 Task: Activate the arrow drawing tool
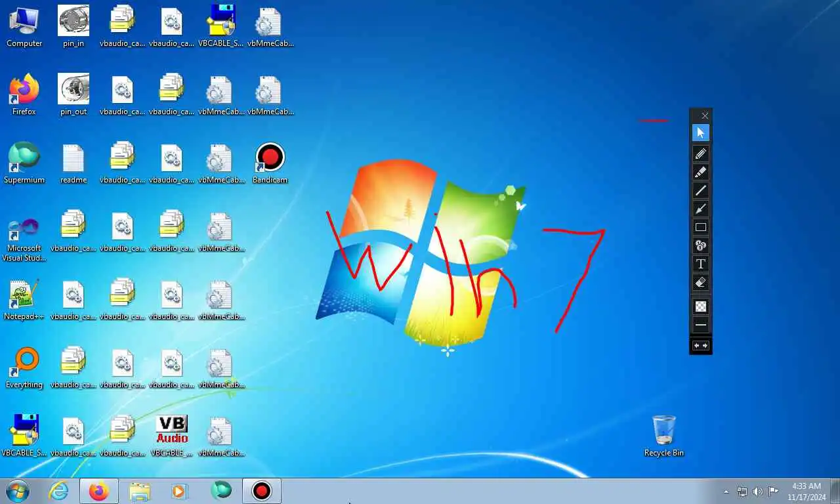tap(701, 209)
